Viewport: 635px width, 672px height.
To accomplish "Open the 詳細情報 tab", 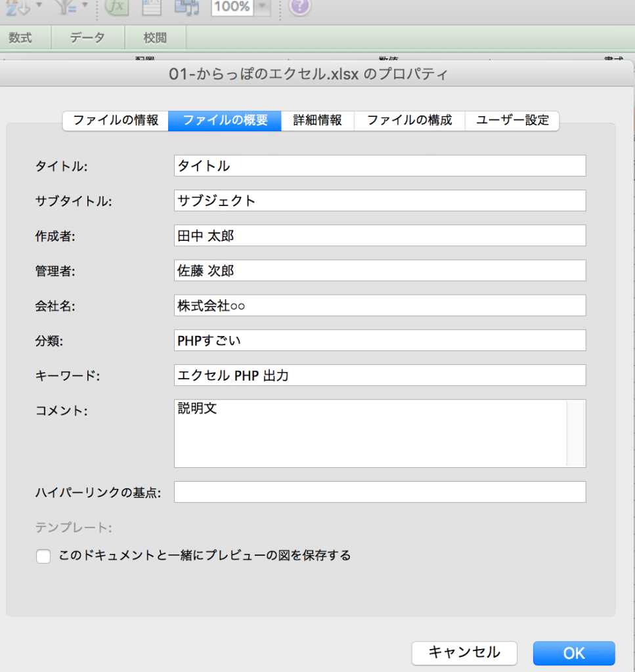I will coord(317,121).
